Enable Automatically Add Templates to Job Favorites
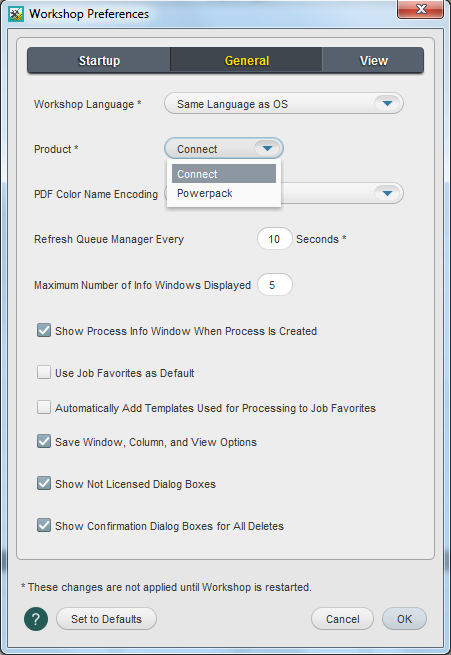Viewport: 451px width, 655px height. pos(44,407)
